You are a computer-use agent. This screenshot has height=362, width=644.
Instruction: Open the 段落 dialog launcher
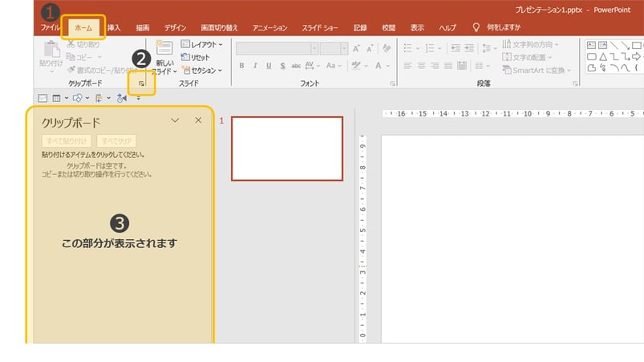pos(575,83)
